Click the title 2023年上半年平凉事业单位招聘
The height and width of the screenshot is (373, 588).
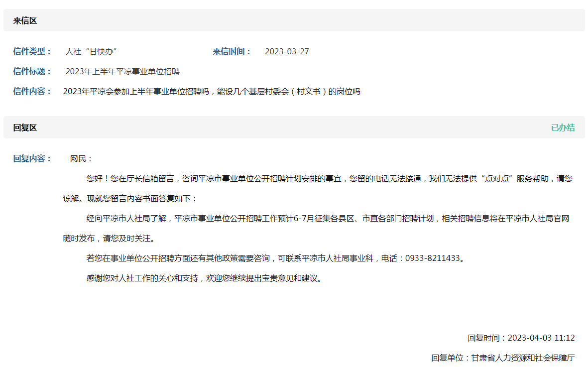pyautogui.click(x=122, y=71)
